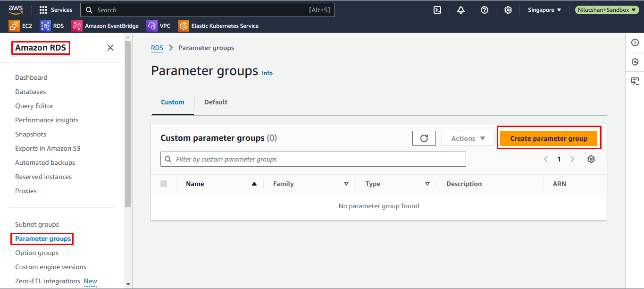Open the top navigation settings gear
This screenshot has width=644, height=289.
508,10
